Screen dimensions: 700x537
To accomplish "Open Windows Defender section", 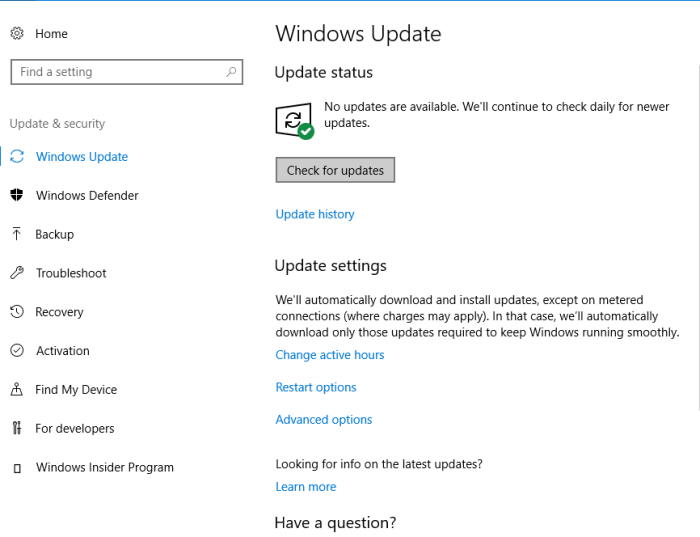I will click(x=87, y=196).
